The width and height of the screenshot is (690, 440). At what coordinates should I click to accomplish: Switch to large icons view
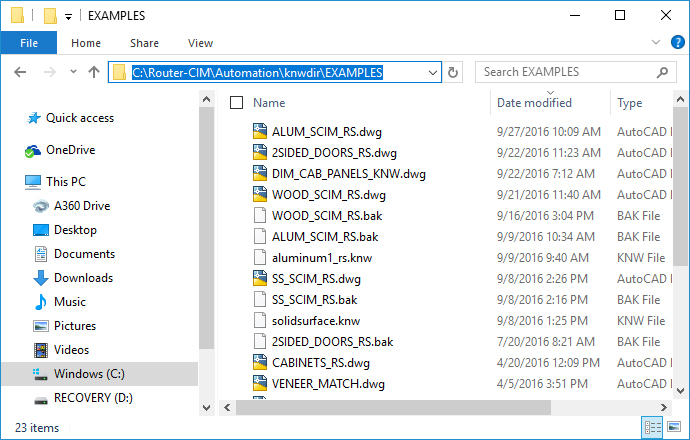click(x=673, y=428)
